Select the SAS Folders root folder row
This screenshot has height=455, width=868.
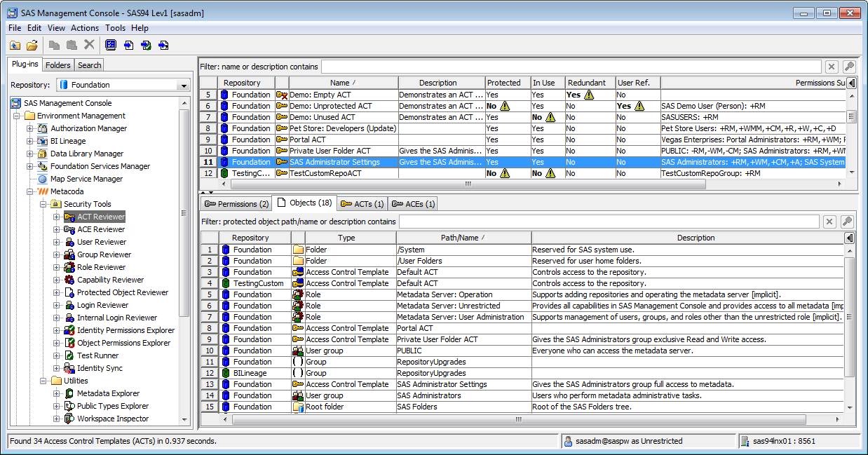click(x=522, y=407)
